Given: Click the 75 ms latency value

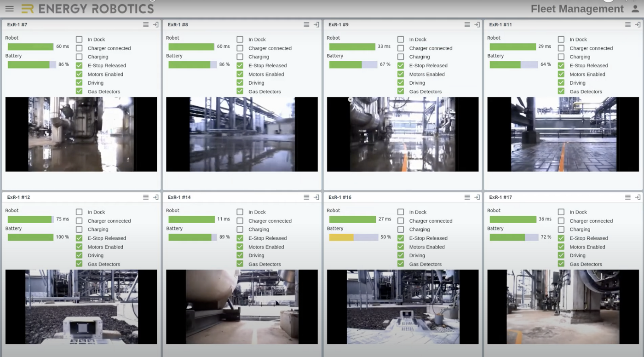Looking at the screenshot, I should (x=63, y=219).
